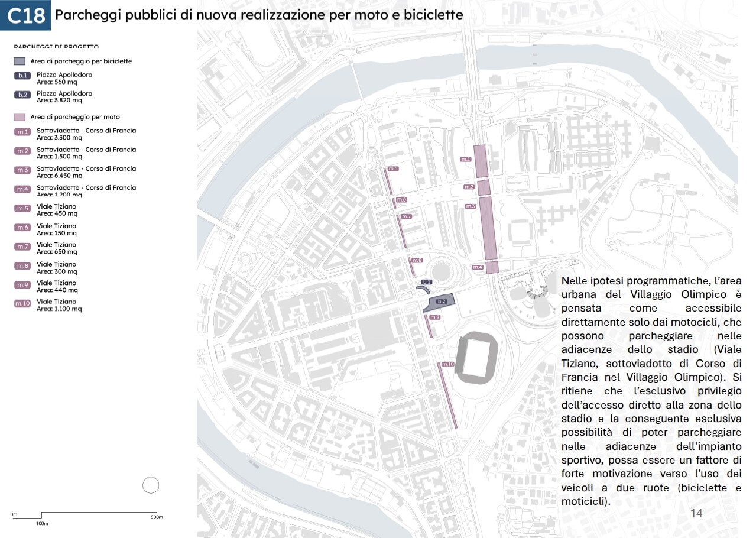Screen dimensions: 756x538
Task: Select the m.3 legend badge
Action: [22, 170]
